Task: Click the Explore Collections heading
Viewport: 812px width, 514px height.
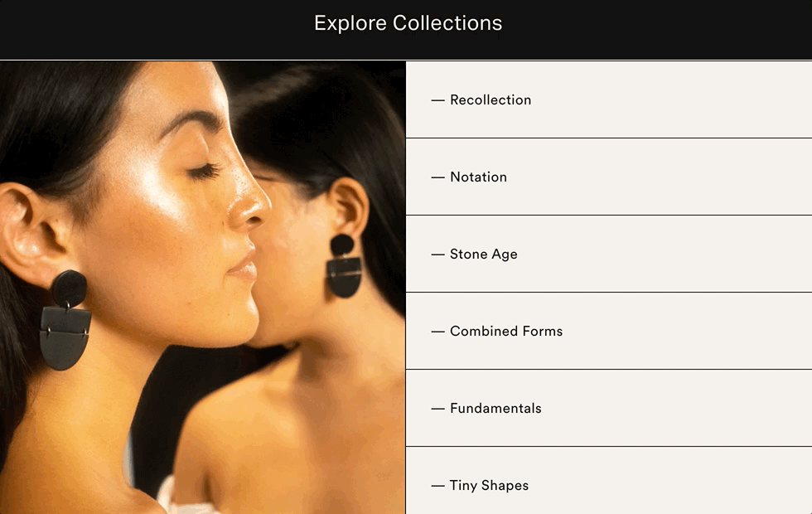Action: point(408,23)
